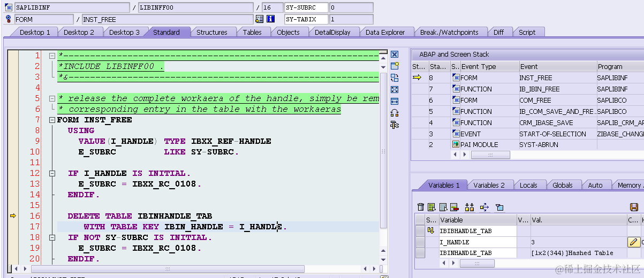
Task: Click the FORM icon in the INST_FREE stack row
Action: point(456,78)
